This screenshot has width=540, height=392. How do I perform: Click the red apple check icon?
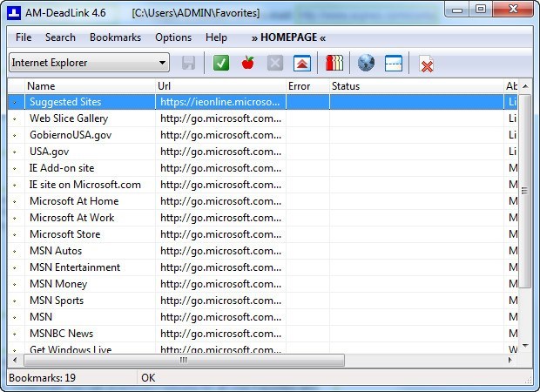point(248,63)
